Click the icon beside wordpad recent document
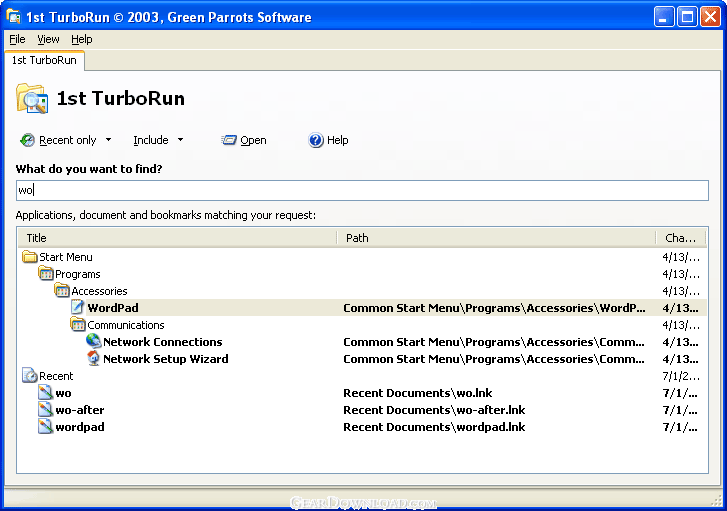Viewport: 727px width, 511px height. [x=45, y=427]
